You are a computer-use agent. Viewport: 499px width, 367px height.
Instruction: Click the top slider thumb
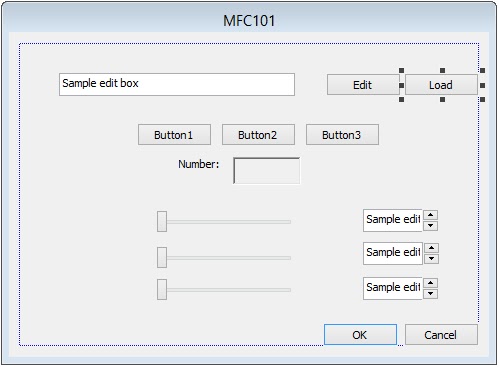(x=162, y=221)
